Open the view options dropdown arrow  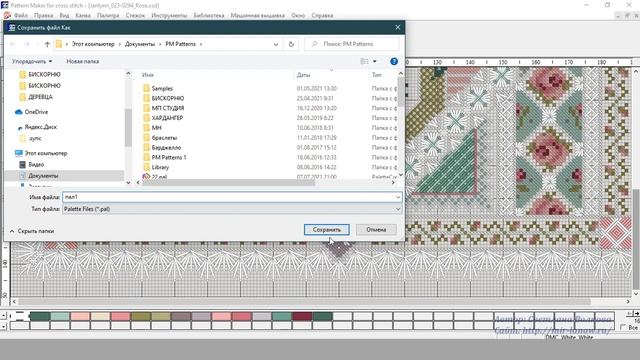(375, 61)
